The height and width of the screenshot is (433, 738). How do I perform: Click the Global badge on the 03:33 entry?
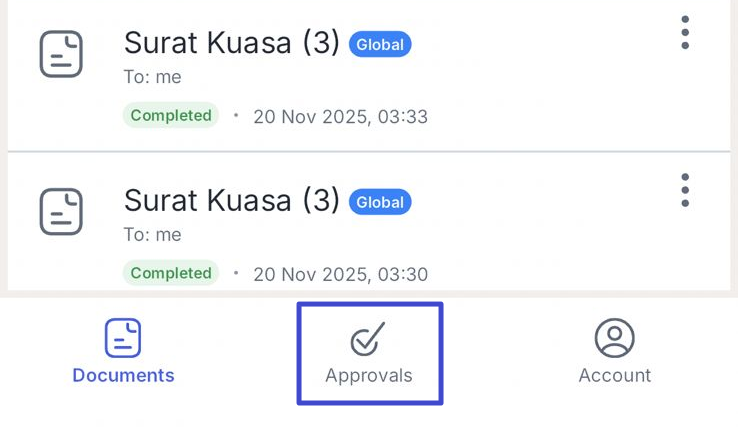[x=380, y=44]
